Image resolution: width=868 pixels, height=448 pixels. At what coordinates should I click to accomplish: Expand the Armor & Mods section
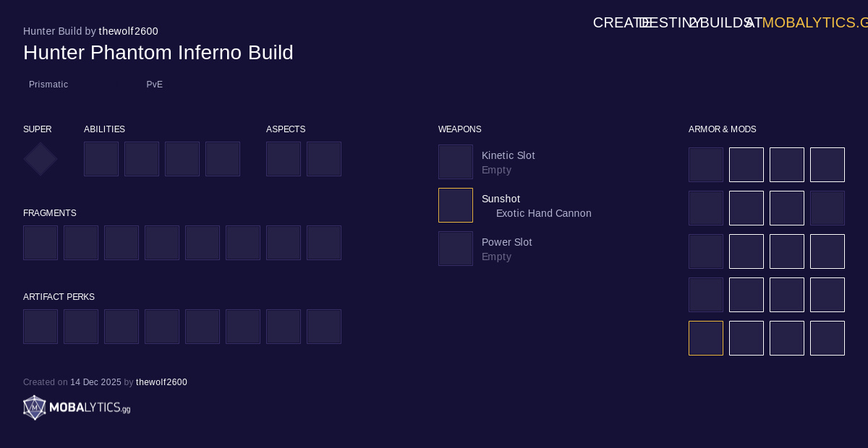(722, 129)
